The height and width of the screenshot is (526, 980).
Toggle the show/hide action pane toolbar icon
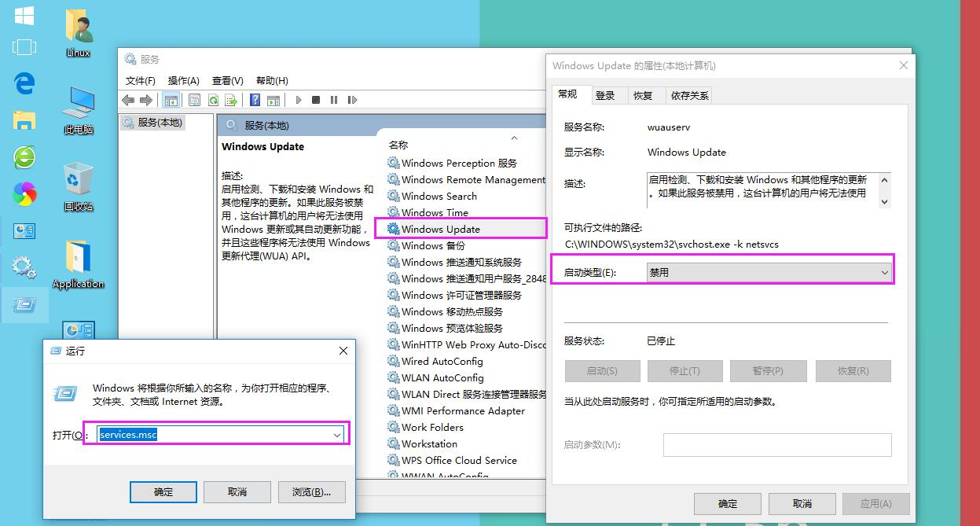coord(273,100)
